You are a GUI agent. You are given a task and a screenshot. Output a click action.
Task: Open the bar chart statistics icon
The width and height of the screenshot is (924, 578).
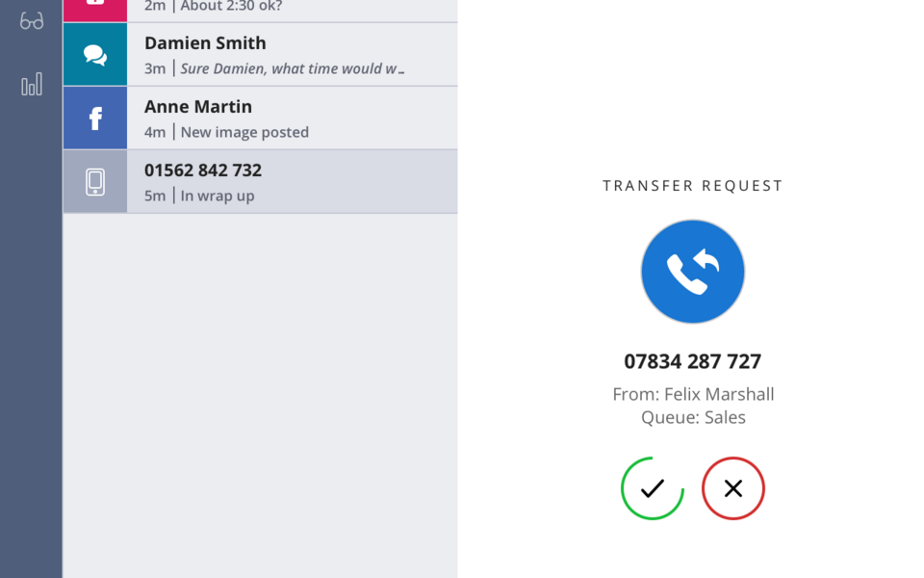[32, 84]
